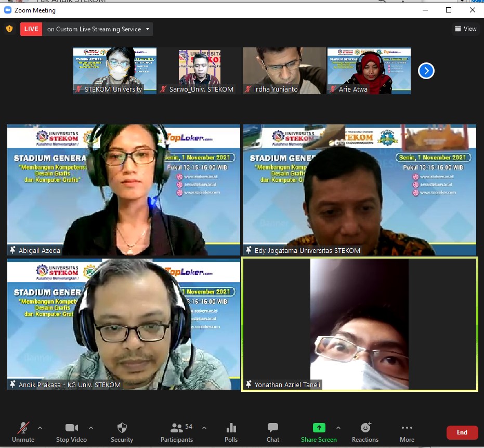Open the Participants panel
Screen dimensions: 484x448
point(177,432)
